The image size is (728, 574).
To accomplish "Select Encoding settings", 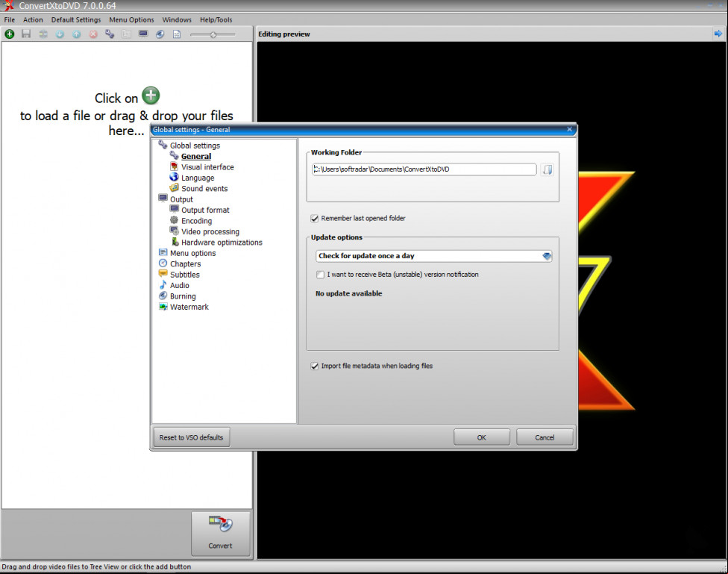I will pos(196,221).
